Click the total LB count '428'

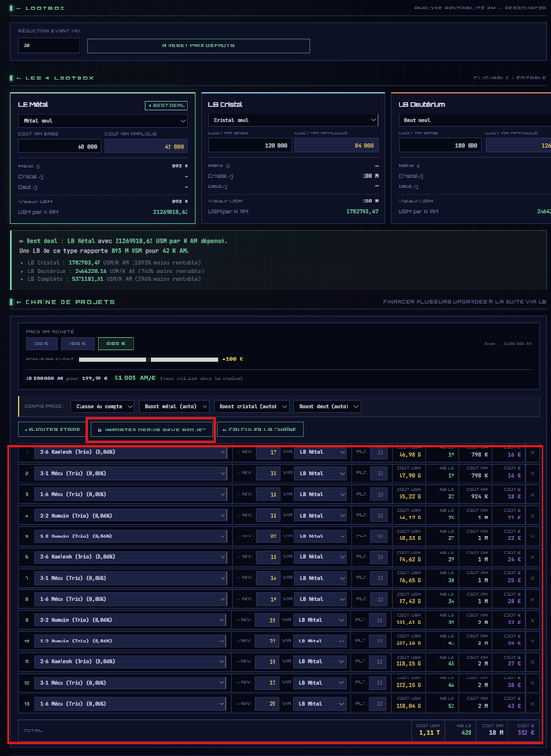coord(466,733)
